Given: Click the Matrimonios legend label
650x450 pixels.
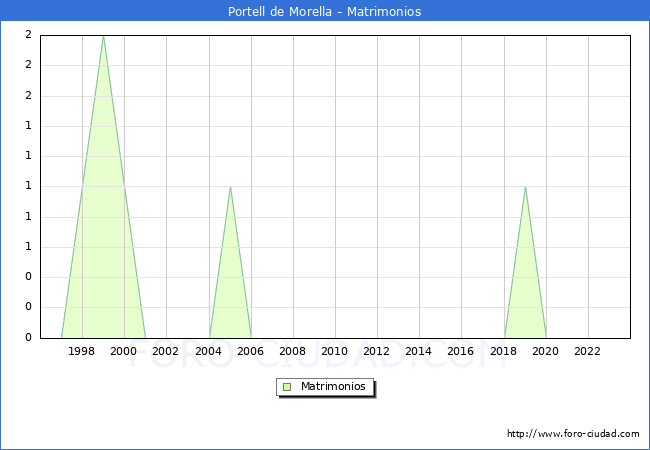Looking at the screenshot, I should 333,386.
